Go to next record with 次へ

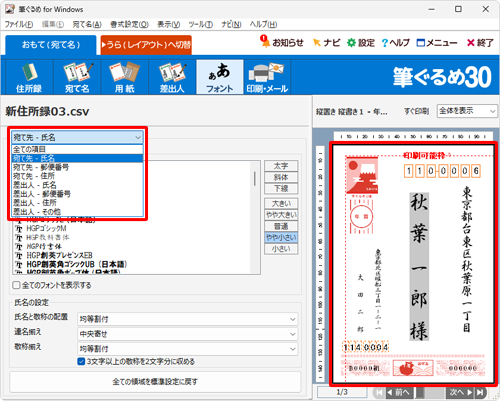(x=461, y=392)
